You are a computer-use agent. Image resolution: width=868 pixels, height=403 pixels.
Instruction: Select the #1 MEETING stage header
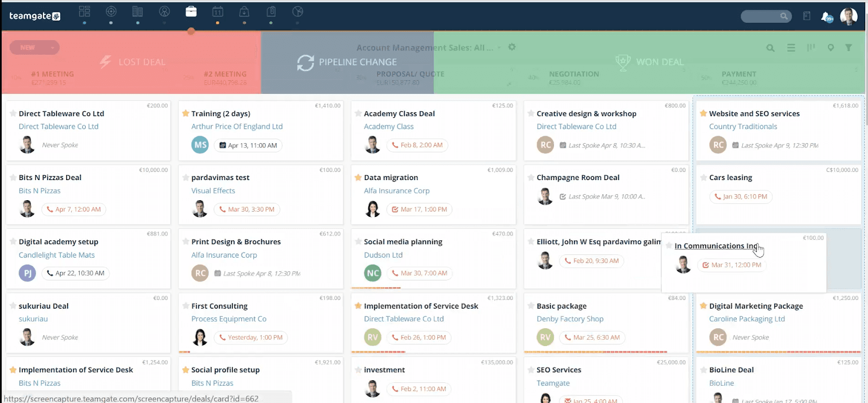coord(53,74)
